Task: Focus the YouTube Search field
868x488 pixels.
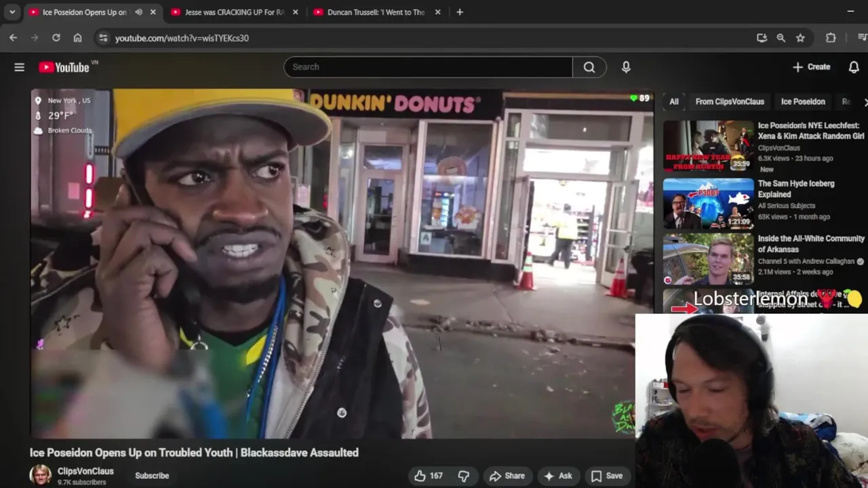Action: (x=429, y=67)
